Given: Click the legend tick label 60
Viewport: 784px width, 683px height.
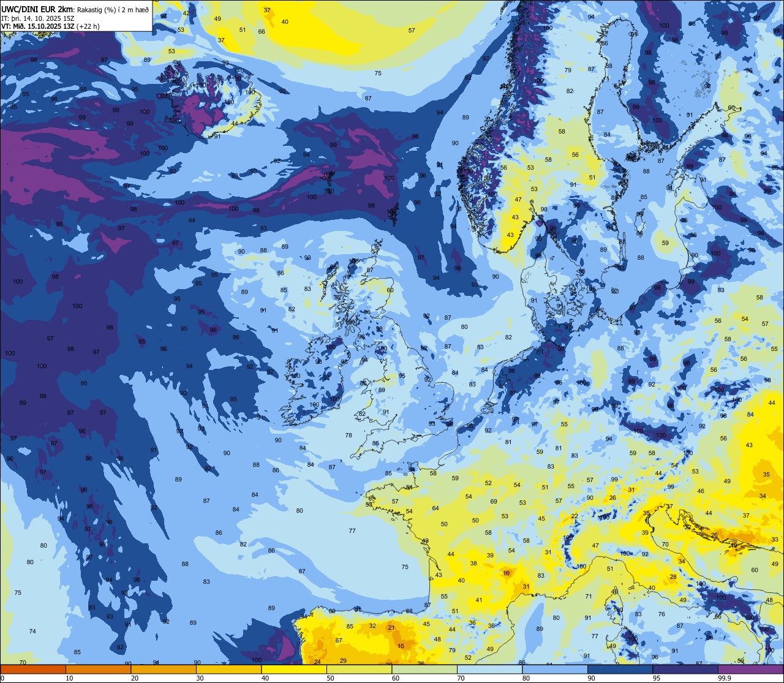Looking at the screenshot, I should tap(396, 678).
